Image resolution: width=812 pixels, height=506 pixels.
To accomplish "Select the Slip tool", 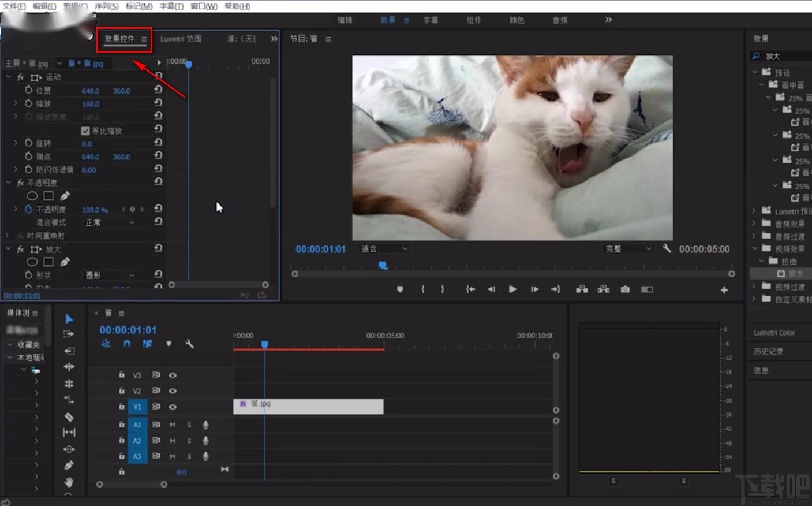I will (x=69, y=432).
